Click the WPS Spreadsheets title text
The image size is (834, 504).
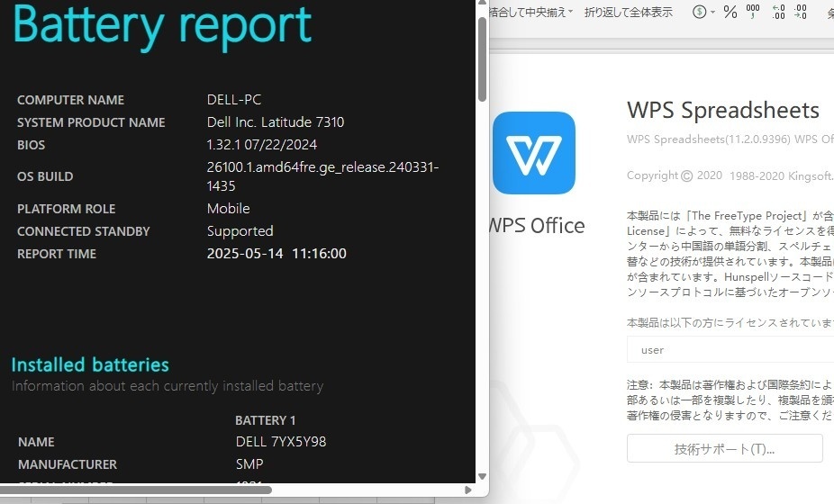click(723, 110)
